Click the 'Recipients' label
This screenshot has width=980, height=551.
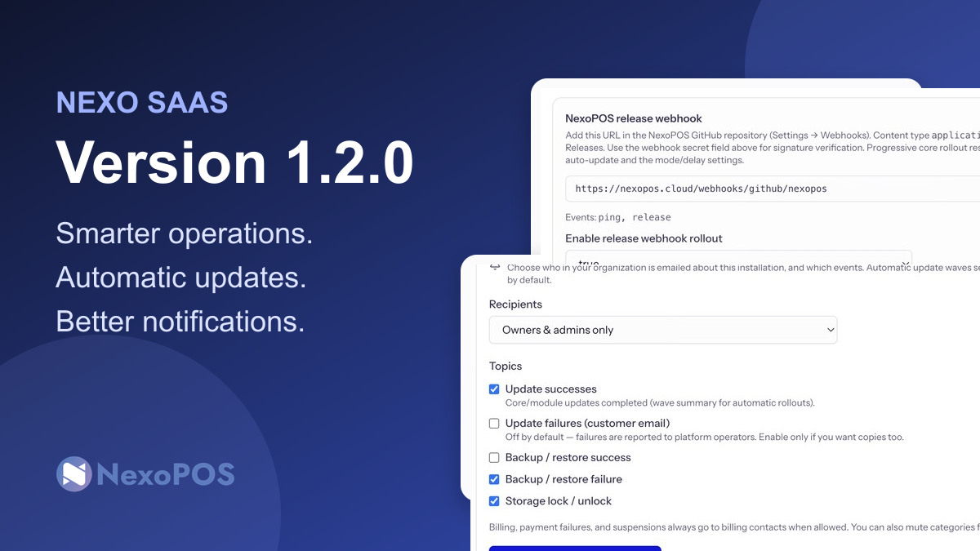(515, 304)
